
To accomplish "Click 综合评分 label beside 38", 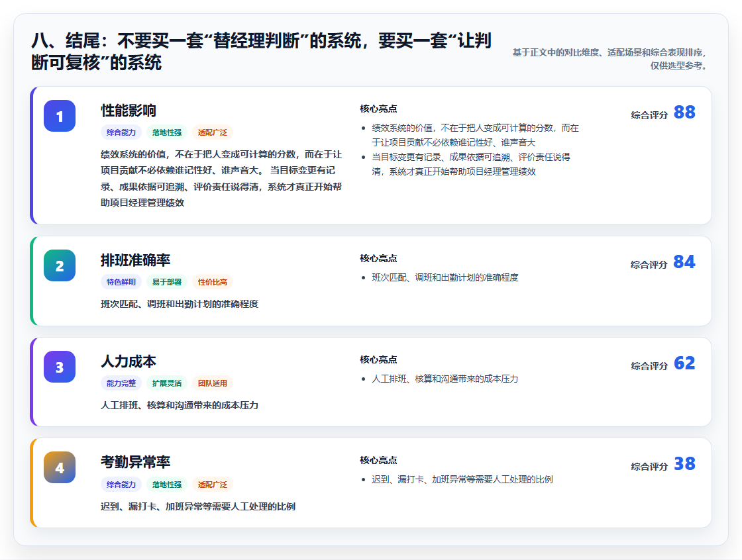I will tap(649, 467).
